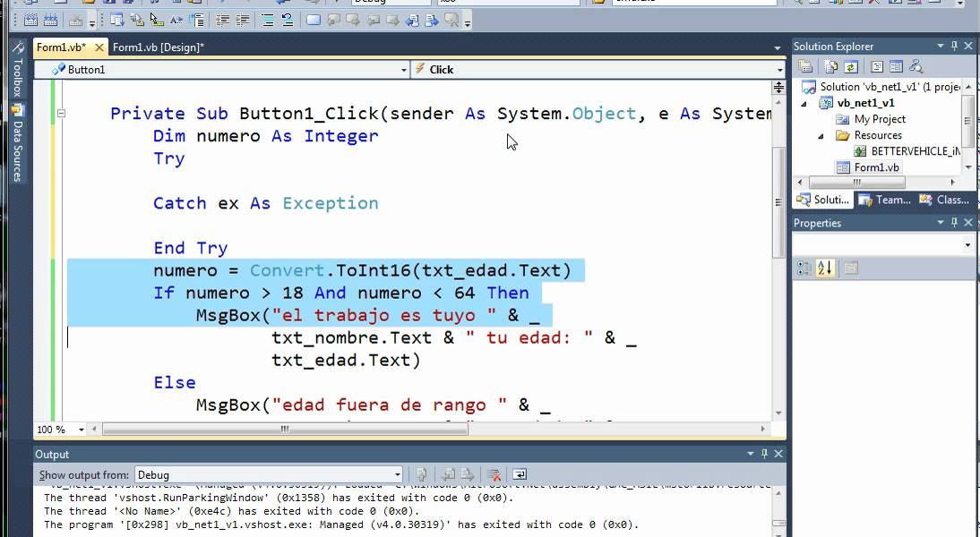Click View Designer icon in Solution Explorer
The height and width of the screenshot is (537, 980).
tap(897, 66)
